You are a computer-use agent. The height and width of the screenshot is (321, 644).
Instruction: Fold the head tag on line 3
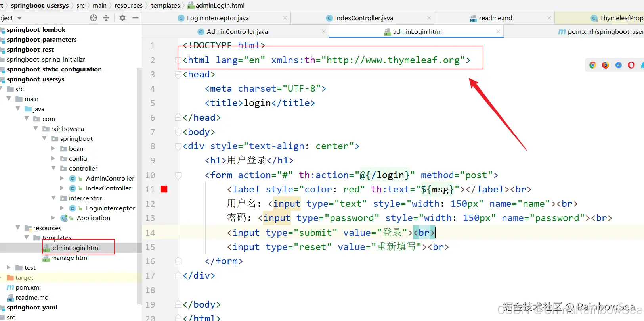[178, 75]
